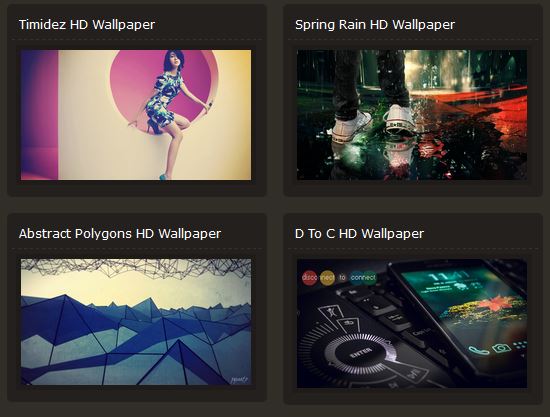This screenshot has width=550, height=417.
Task: Open the Spring Rain HD Wallpaper title link
Action: (375, 25)
